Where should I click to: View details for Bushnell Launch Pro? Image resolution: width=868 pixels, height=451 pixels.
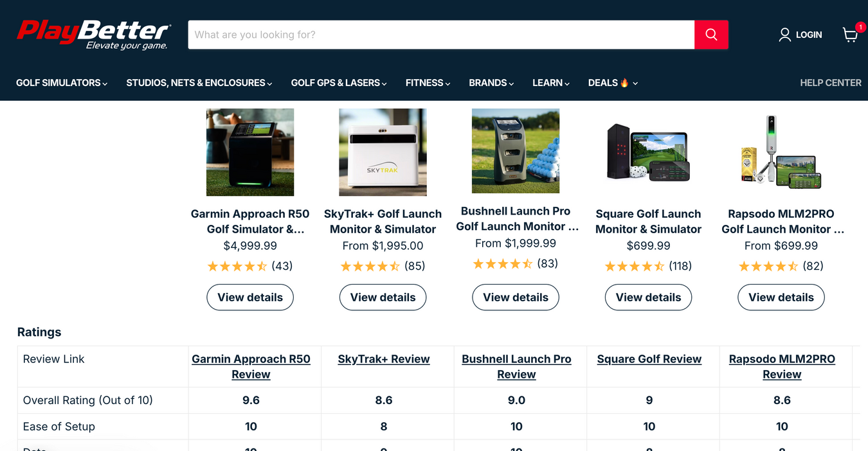(516, 297)
